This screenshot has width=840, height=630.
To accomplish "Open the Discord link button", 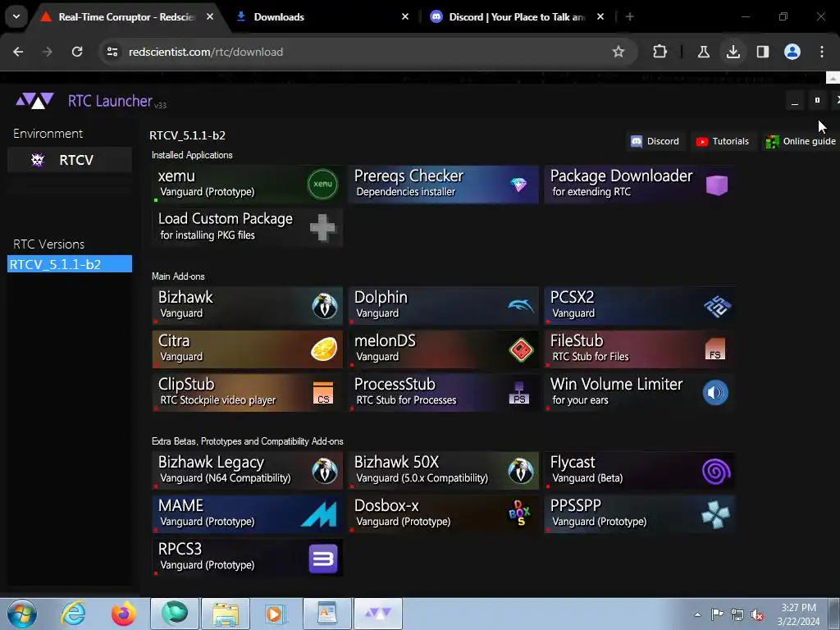I will pyautogui.click(x=655, y=141).
